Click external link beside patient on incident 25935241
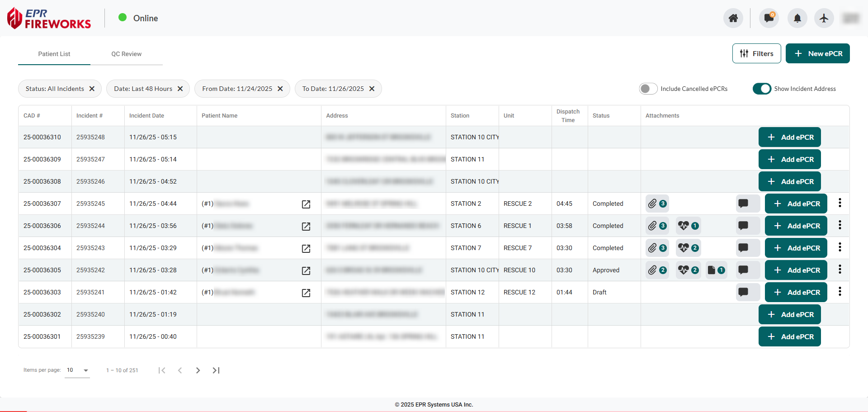868x412 pixels. pos(306,292)
